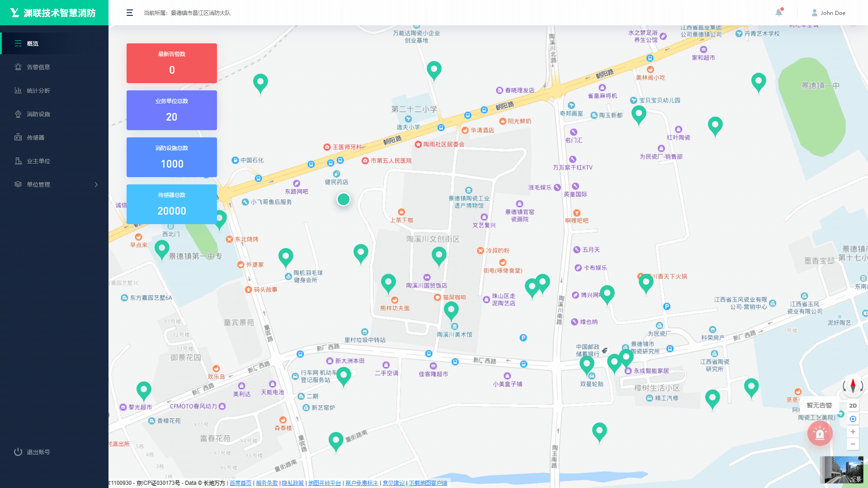868x488 pixels.
Task: Open the 告警信息 alarm information menu
Action: 54,67
